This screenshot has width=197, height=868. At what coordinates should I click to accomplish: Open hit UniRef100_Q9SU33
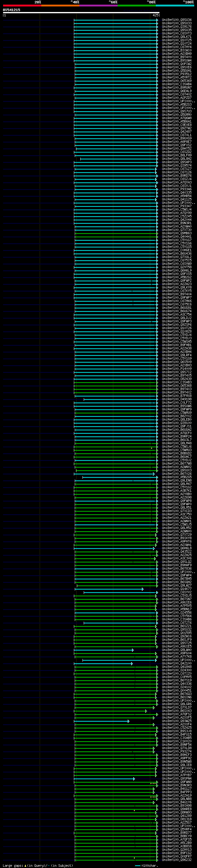click(x=177, y=23)
